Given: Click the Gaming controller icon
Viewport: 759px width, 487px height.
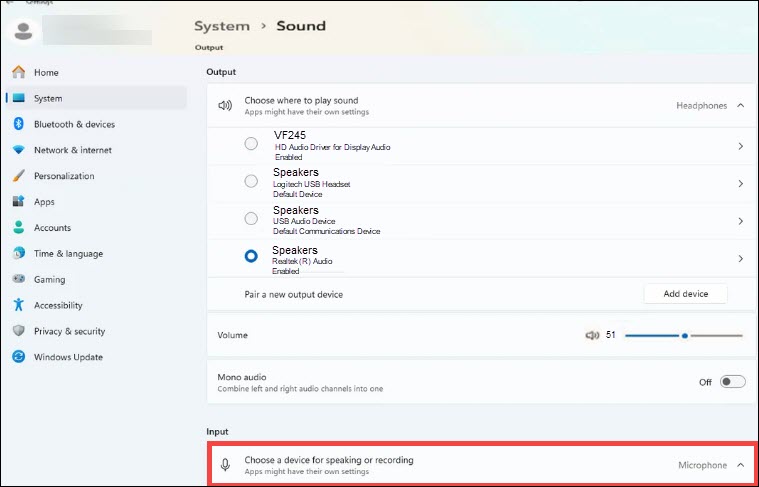Looking at the screenshot, I should click(18, 279).
